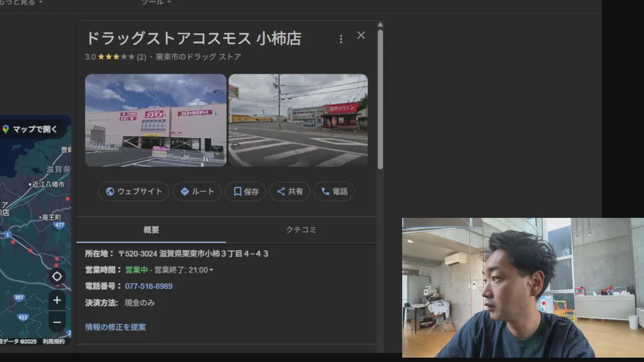Click 近江八幡市 label on map
Image resolution: width=644 pixels, height=362 pixels.
pos(48,185)
